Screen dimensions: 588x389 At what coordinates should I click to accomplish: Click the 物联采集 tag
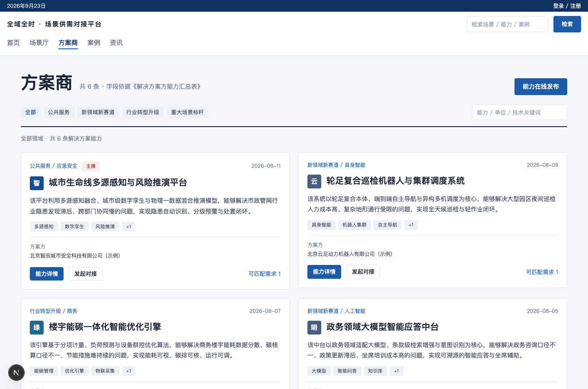(105, 371)
